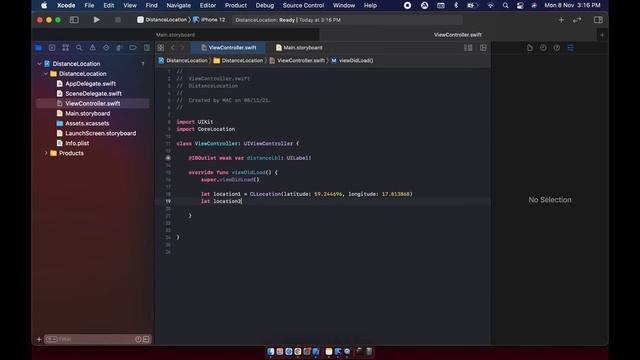Add an editor on the right
Screen dimensions: 640x360
483,48
